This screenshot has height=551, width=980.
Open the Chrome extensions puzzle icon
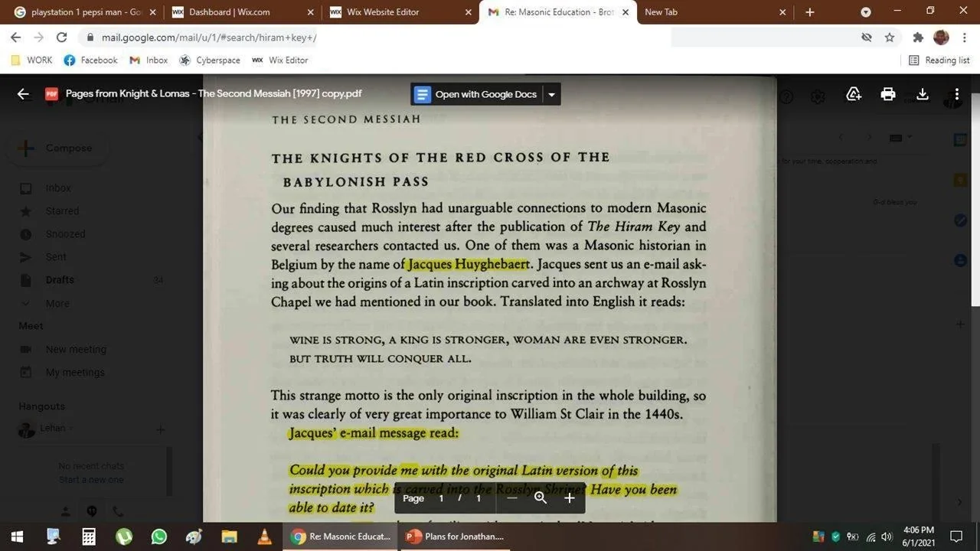click(x=918, y=37)
